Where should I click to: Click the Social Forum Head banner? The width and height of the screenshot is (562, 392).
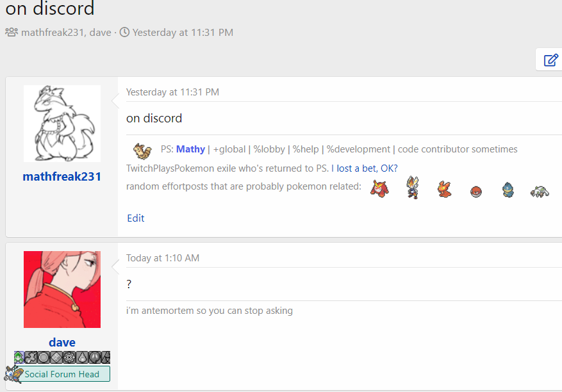[x=62, y=374]
